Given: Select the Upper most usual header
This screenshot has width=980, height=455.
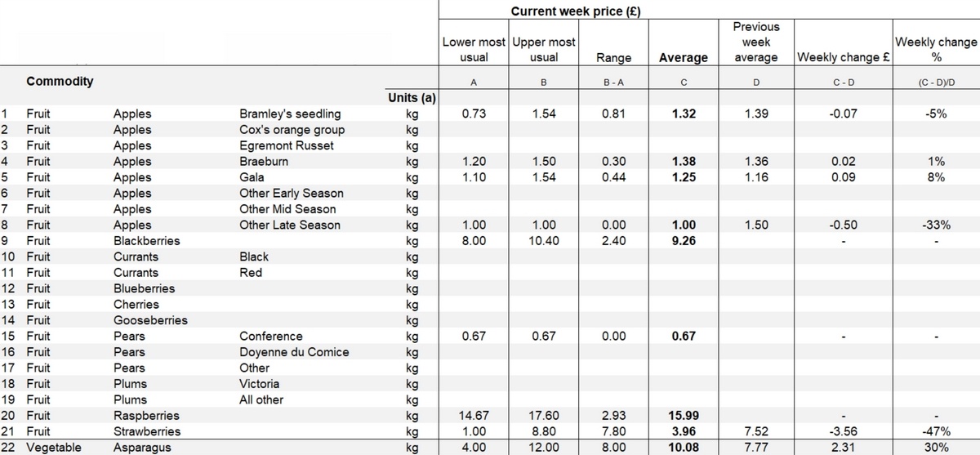Looking at the screenshot, I should pos(544,49).
